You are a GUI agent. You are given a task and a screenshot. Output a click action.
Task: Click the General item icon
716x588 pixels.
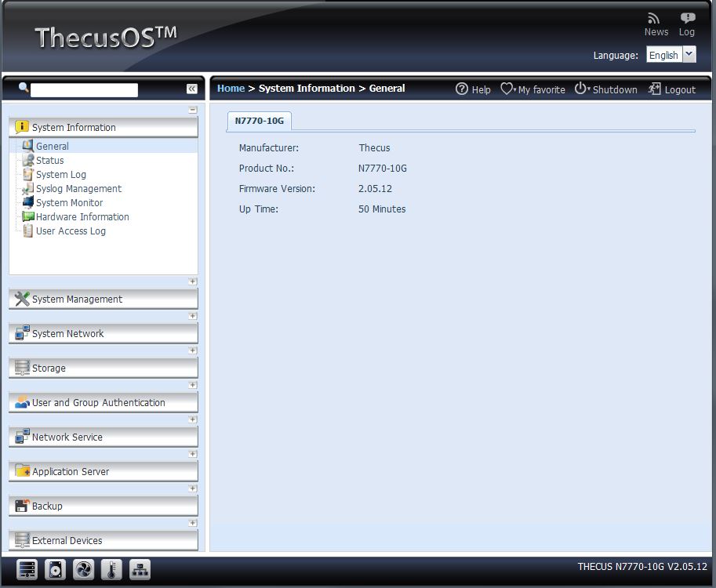tap(28, 146)
